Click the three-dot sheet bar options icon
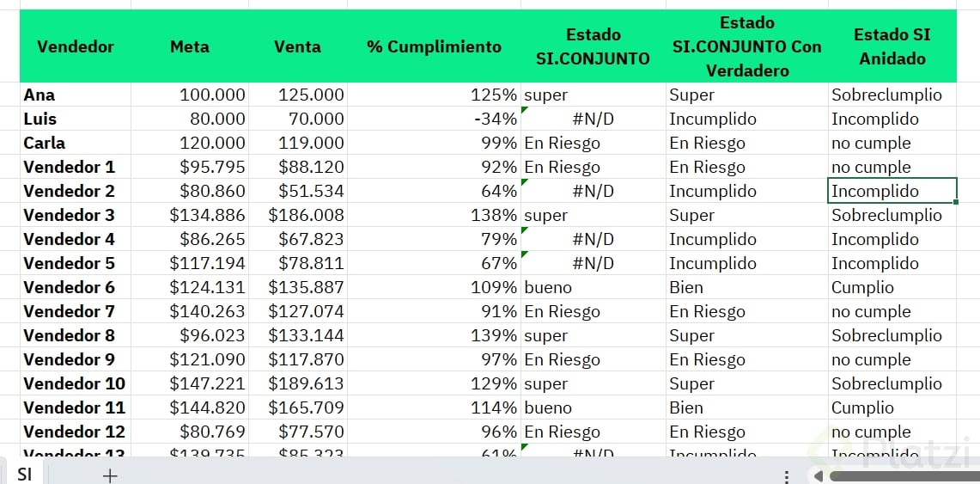This screenshot has width=980, height=484. (786, 476)
